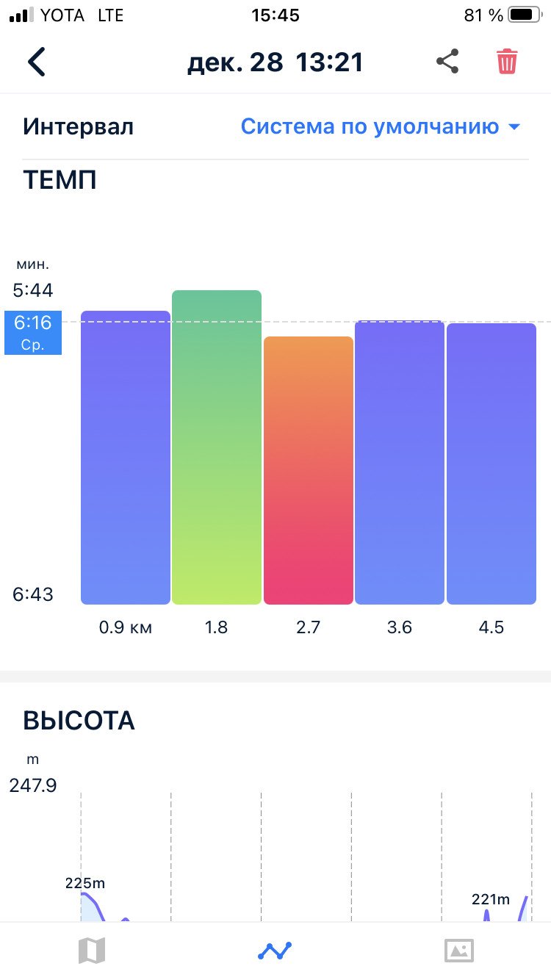Tap the 221m elevation marker
551x980 pixels.
tap(491, 899)
